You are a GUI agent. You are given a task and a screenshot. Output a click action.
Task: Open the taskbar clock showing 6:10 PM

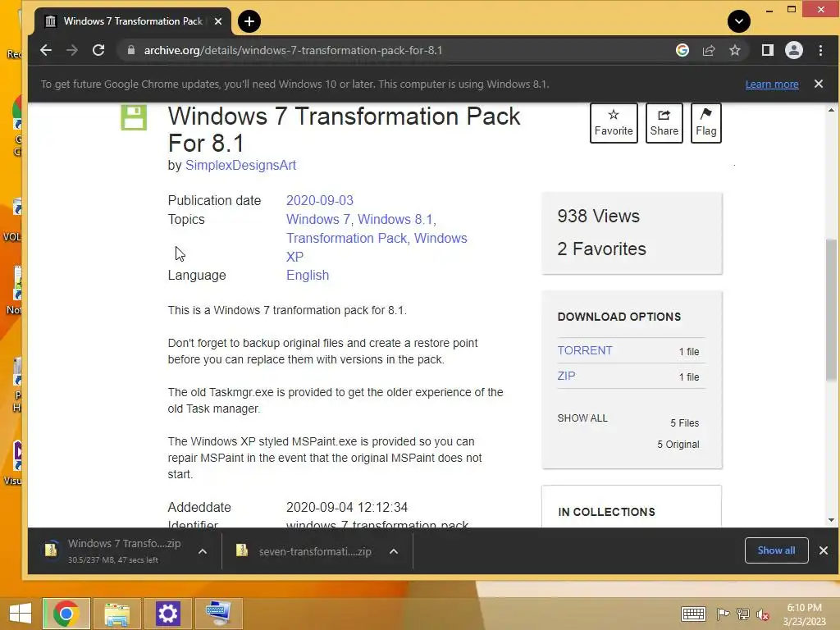click(x=804, y=614)
